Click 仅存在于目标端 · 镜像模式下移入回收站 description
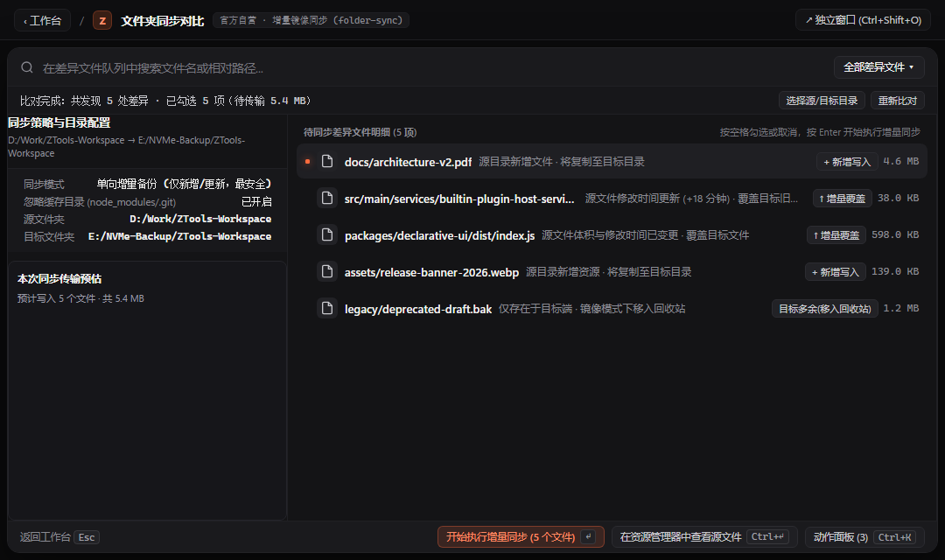 (591, 309)
